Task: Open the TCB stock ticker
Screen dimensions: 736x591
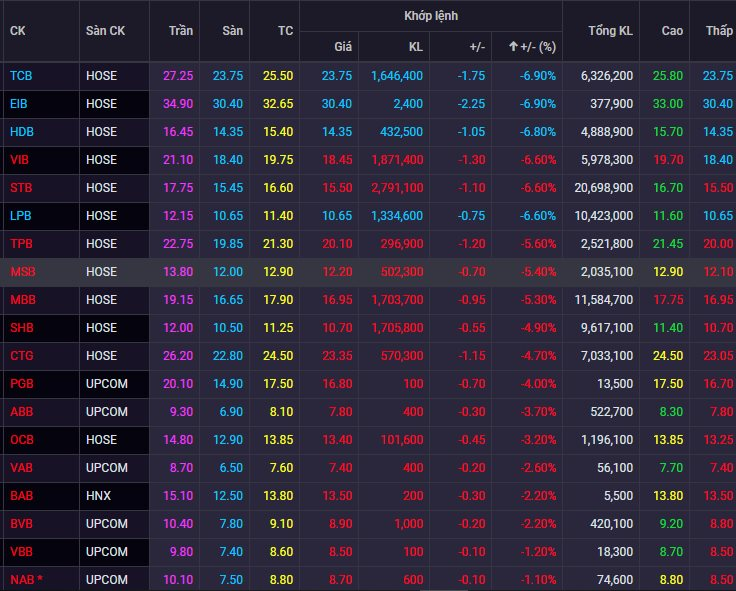Action: (20, 75)
